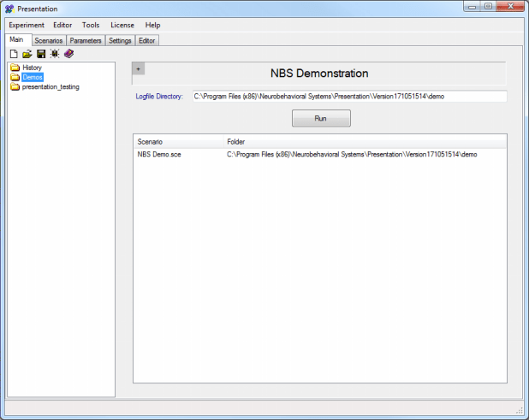
Task: Select the NBS Demo.sce scenario row
Action: [x=320, y=154]
